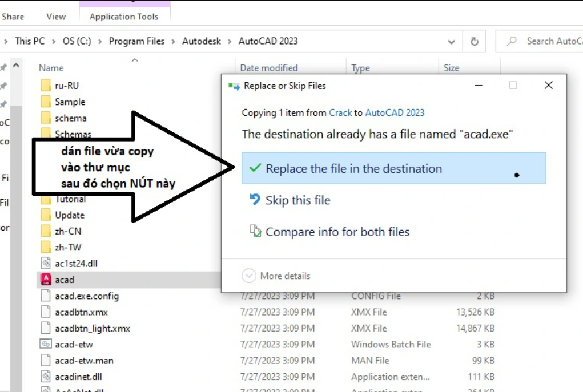The width and height of the screenshot is (583, 392).
Task: Click the Update folder icon
Action: [x=46, y=215]
